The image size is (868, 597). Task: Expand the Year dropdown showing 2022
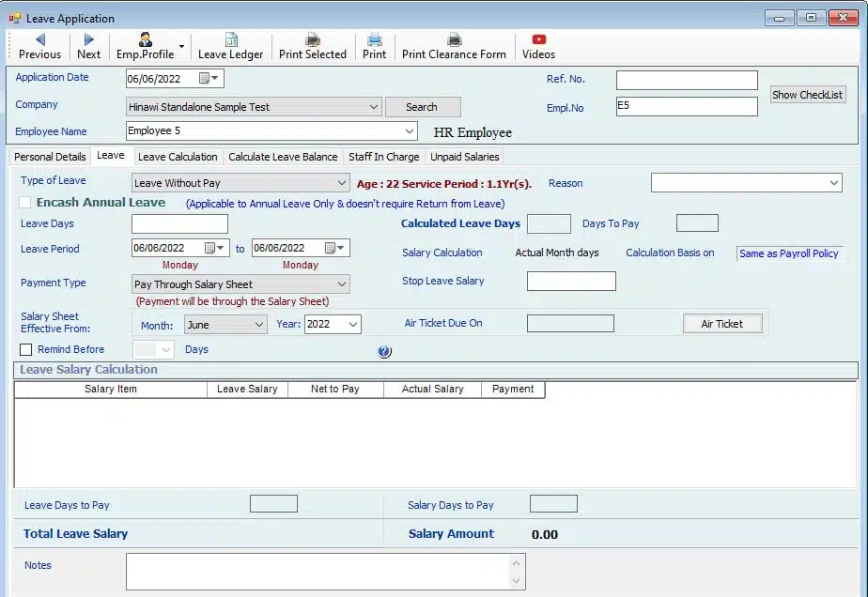tap(353, 324)
